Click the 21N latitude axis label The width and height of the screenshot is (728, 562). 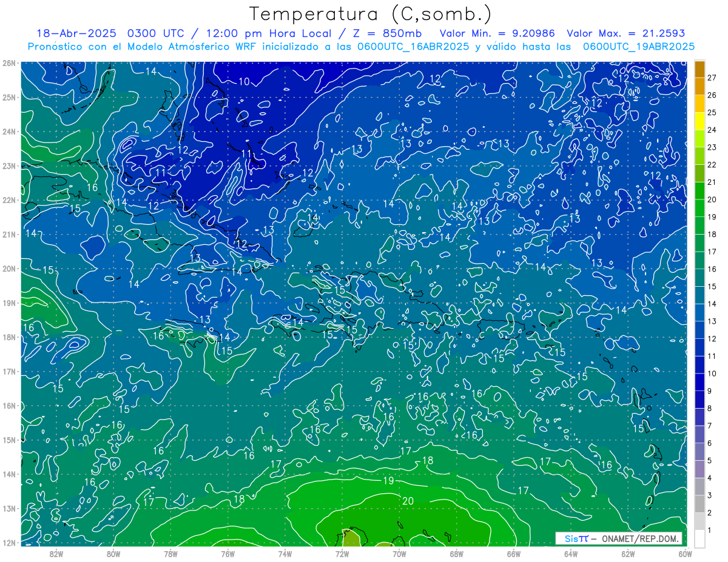pos(8,235)
